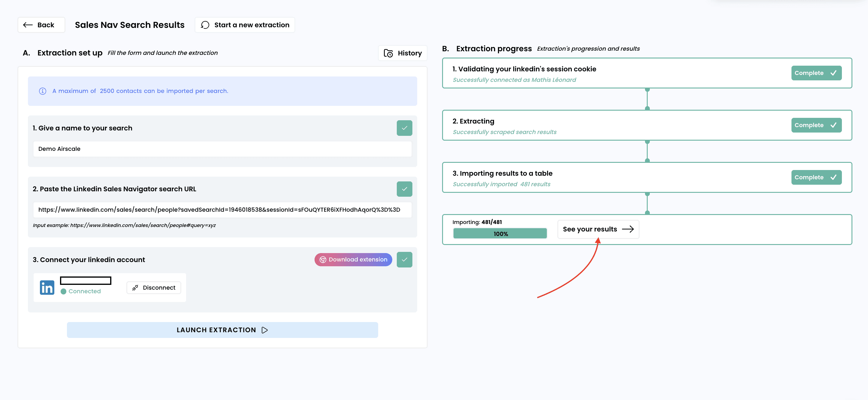868x400 pixels.
Task: Click the LinkedIn logo icon
Action: 47,287
